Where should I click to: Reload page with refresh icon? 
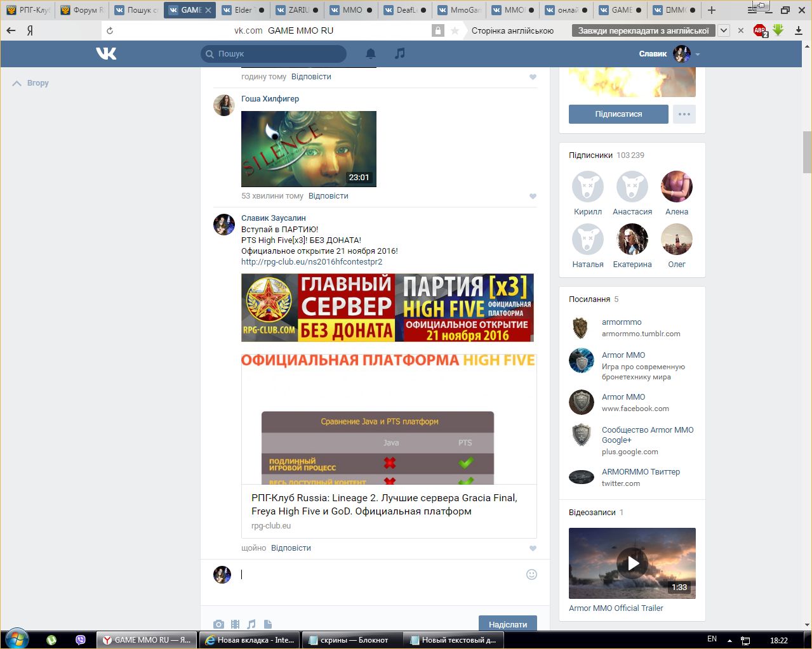point(110,30)
